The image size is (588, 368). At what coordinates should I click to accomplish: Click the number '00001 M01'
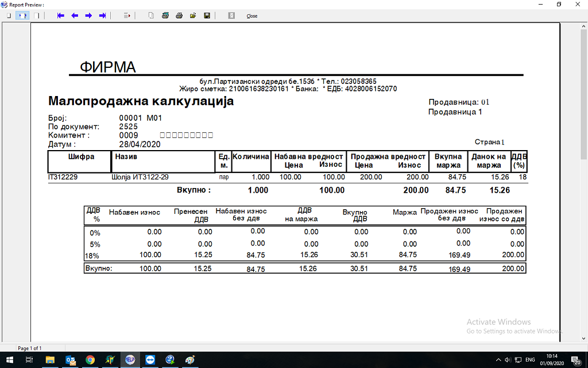[141, 118]
